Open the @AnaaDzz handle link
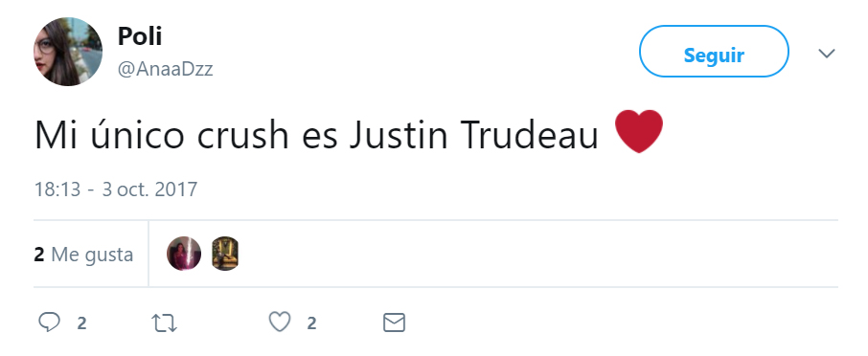The image size is (868, 356). [x=165, y=69]
